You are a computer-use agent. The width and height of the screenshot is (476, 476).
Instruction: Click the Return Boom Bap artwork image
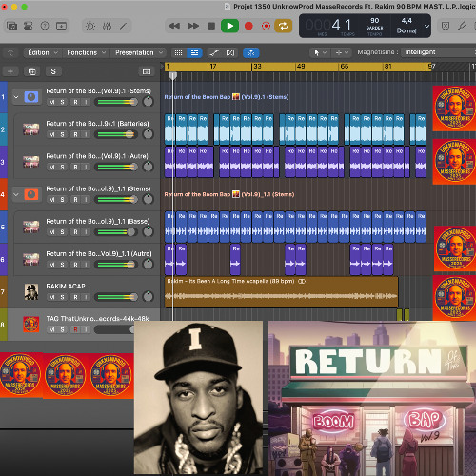(372, 398)
